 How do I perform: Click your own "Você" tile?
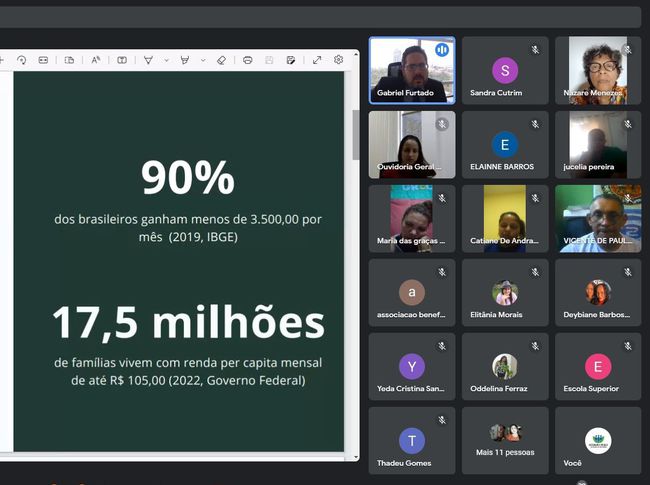[598, 440]
